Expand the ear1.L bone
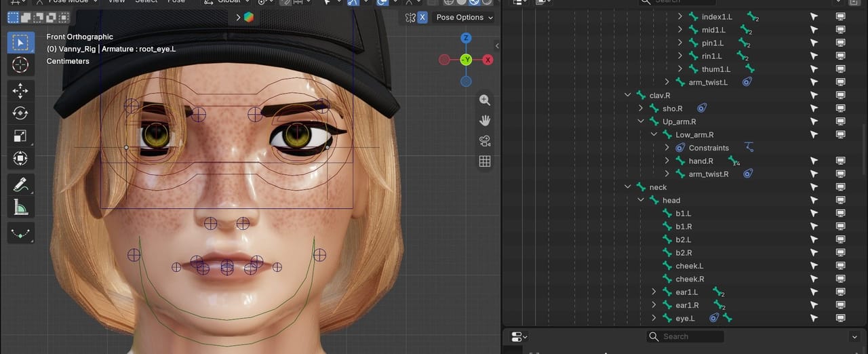 pyautogui.click(x=654, y=292)
